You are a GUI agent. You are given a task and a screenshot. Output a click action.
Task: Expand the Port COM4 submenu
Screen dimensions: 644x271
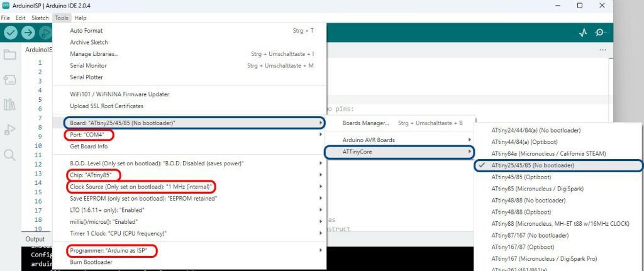coord(189,135)
